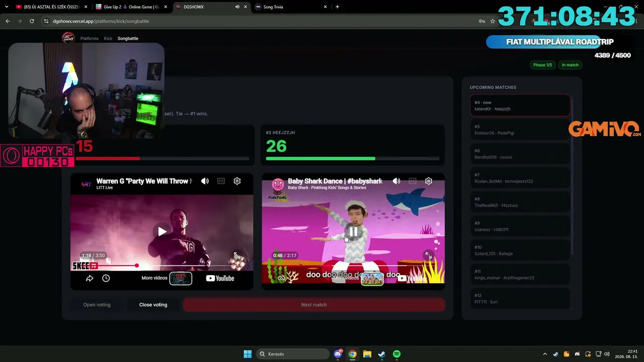Switch to the Give Up 2 tab
The width and height of the screenshot is (644, 362).
[x=131, y=7]
